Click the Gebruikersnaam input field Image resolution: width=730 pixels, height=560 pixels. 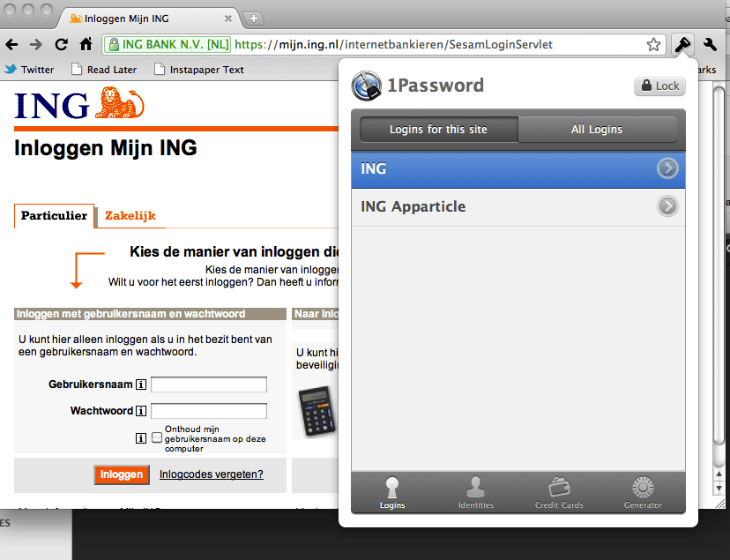point(209,385)
